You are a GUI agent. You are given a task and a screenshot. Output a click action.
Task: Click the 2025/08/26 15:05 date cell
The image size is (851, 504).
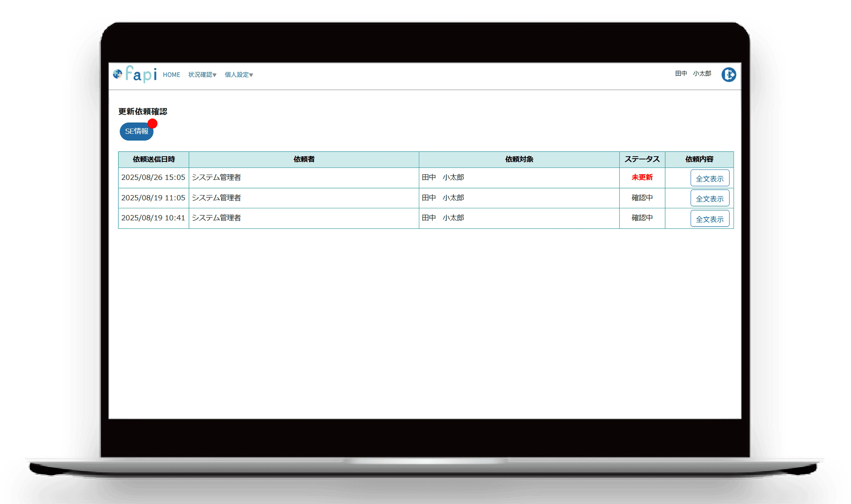tap(153, 177)
